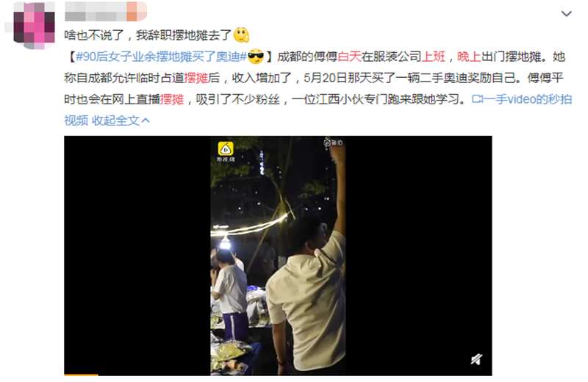Click the up chevron beside 收起全文
This screenshot has height=382, width=588.
click(146, 120)
